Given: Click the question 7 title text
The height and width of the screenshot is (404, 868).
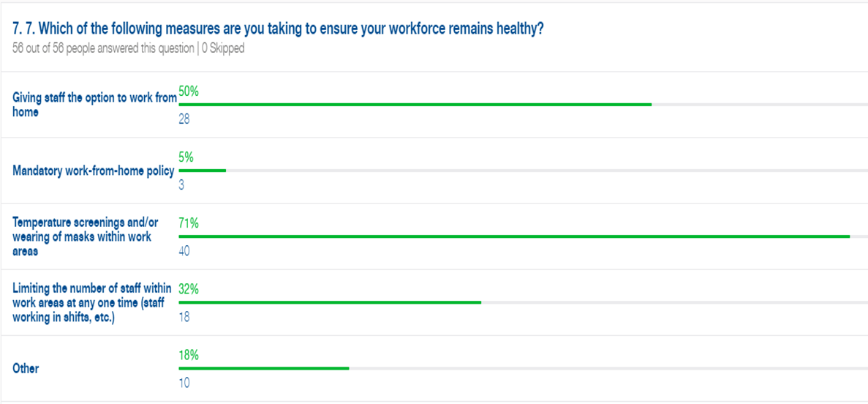Looking at the screenshot, I should pos(277,30).
